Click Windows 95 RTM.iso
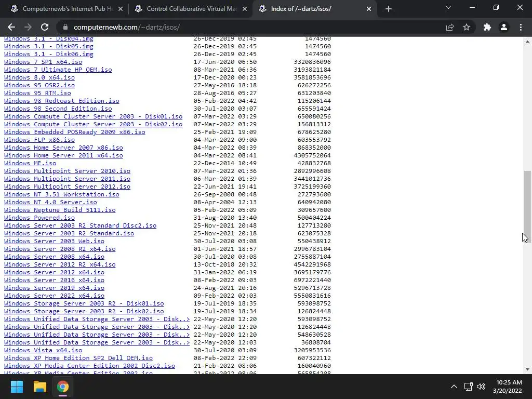 [x=37, y=93]
